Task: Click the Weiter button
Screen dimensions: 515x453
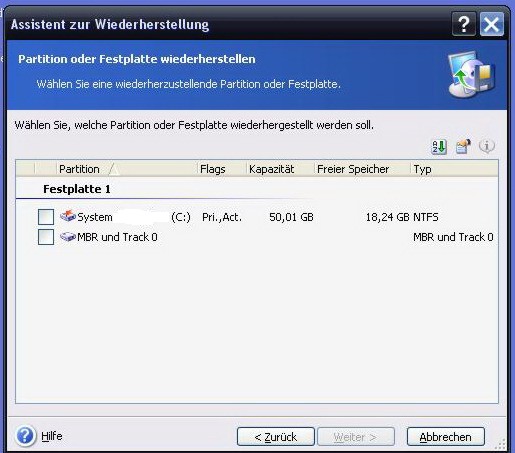Action: [x=356, y=437]
